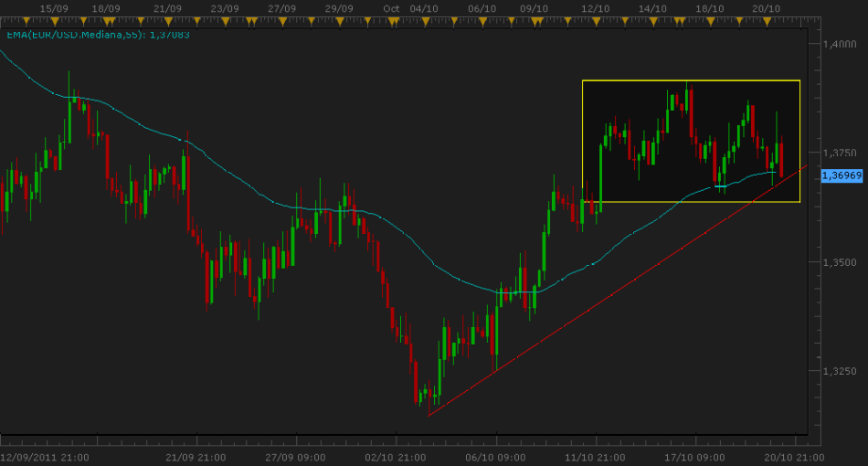This screenshot has width=868, height=466.
Task: Click the 20/10 21:00 bottom time label
Action: 793,457
